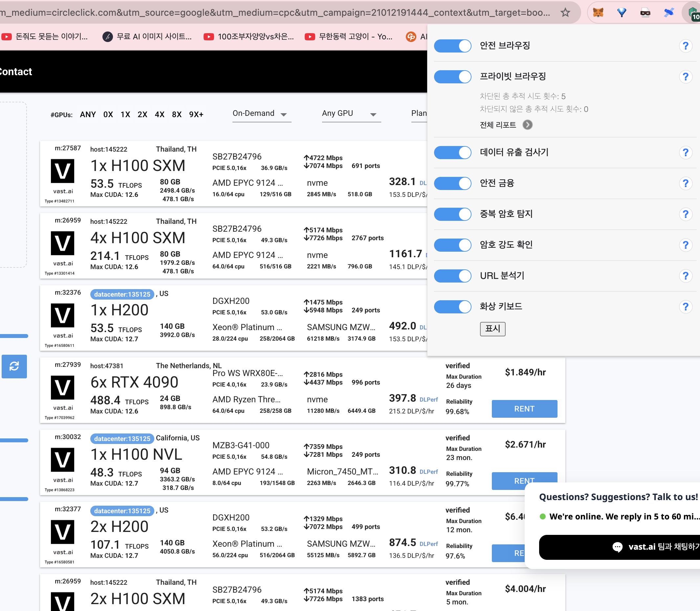The height and width of the screenshot is (611, 700).
Task: Click the incognito-mask extension icon
Action: (x=645, y=12)
